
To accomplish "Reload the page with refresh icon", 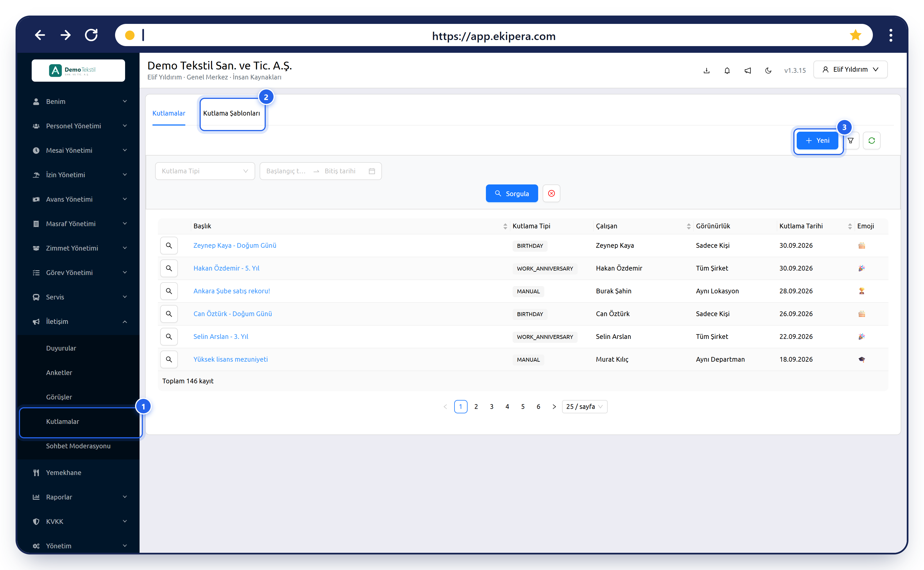I will pyautogui.click(x=91, y=35).
